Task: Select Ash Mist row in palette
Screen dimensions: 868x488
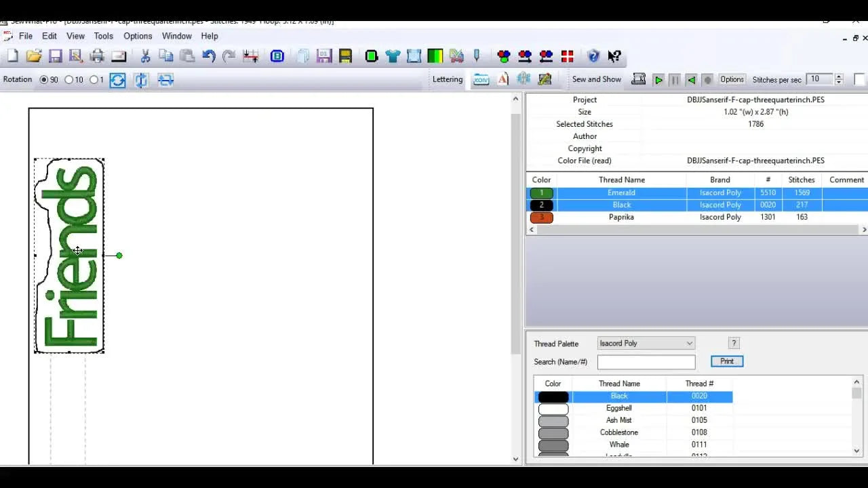Action: coord(633,420)
